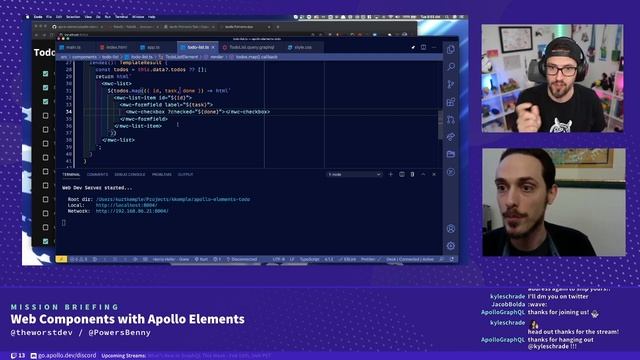Open the COMMENTS panel tab
This screenshot has width=640, height=360.
(x=97, y=174)
